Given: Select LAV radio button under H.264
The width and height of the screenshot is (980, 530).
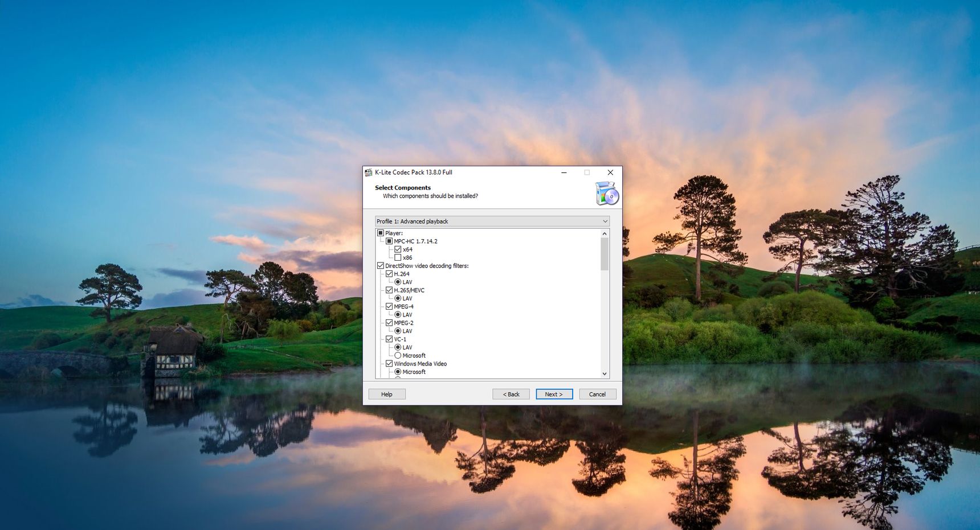Looking at the screenshot, I should pyautogui.click(x=398, y=282).
